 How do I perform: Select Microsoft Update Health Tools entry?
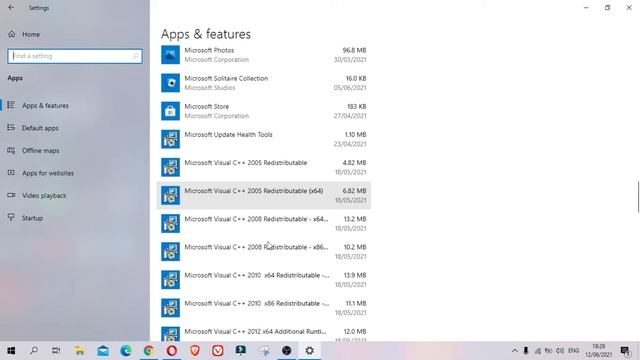point(264,139)
